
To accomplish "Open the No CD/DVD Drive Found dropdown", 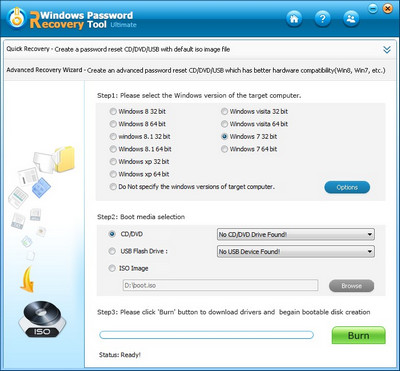I will coord(296,234).
